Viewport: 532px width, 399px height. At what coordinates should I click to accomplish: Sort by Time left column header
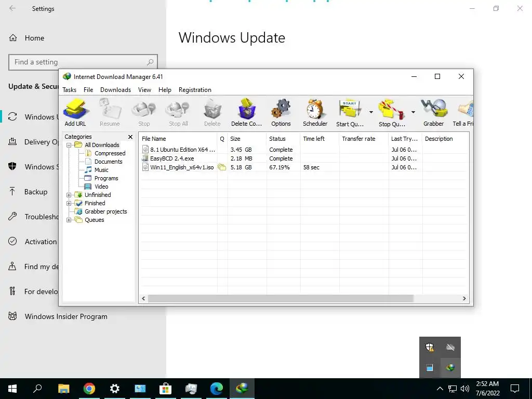click(x=320, y=139)
